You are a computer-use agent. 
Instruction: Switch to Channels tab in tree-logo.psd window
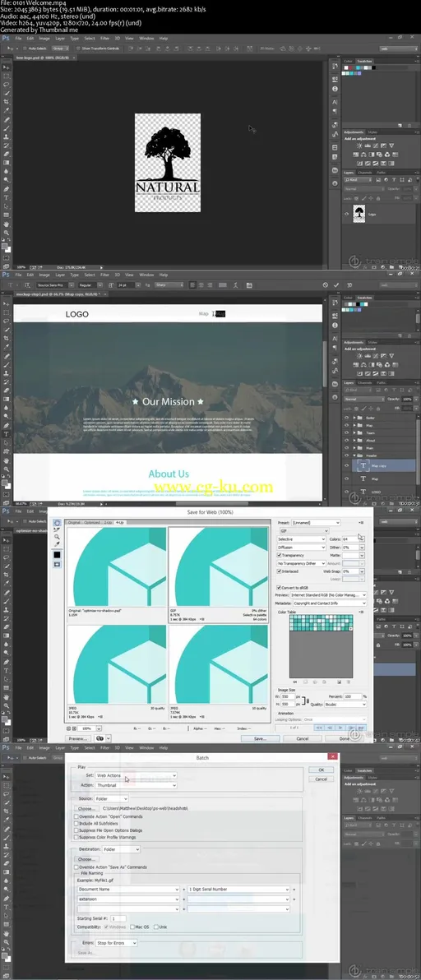coord(365,172)
